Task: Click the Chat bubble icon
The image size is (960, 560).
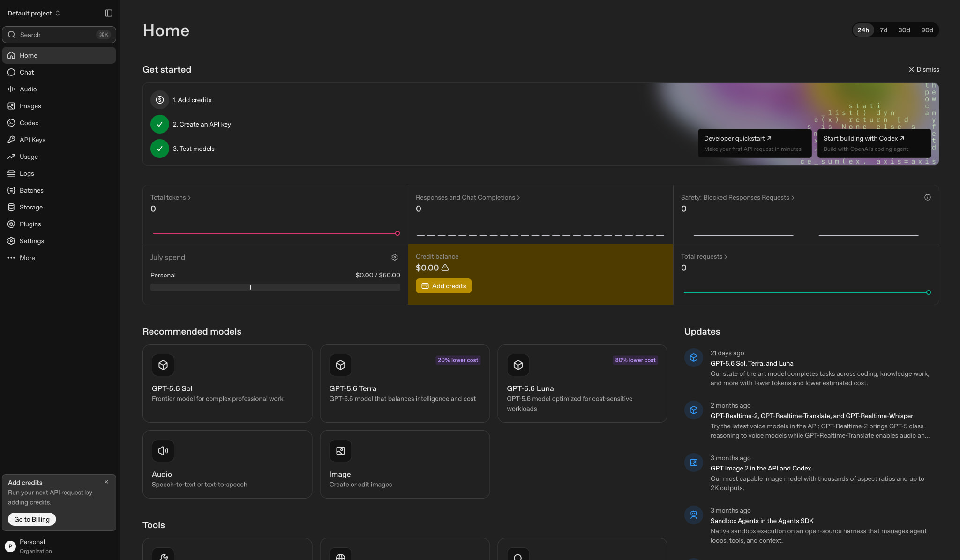Action: [x=11, y=72]
